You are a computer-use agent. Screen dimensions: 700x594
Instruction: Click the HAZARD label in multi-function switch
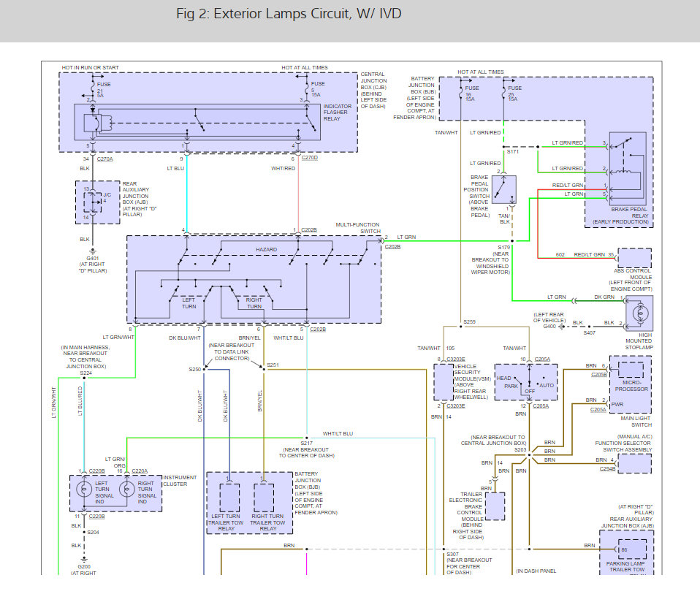pos(266,249)
